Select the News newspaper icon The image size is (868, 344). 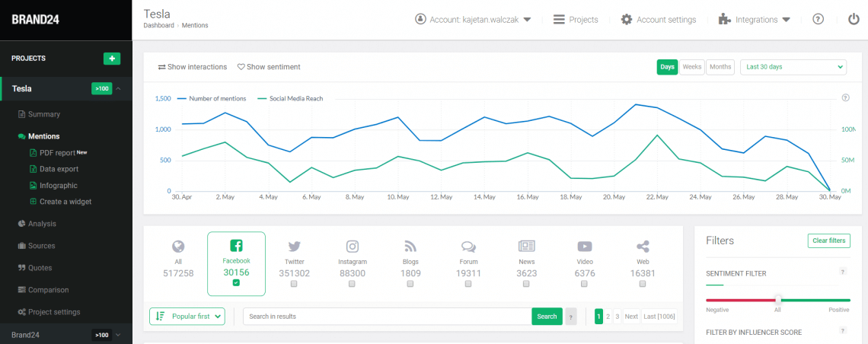coord(526,247)
